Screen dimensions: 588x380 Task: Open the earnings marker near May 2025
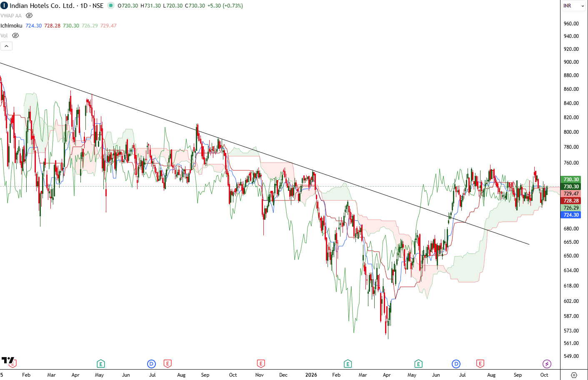click(100, 364)
